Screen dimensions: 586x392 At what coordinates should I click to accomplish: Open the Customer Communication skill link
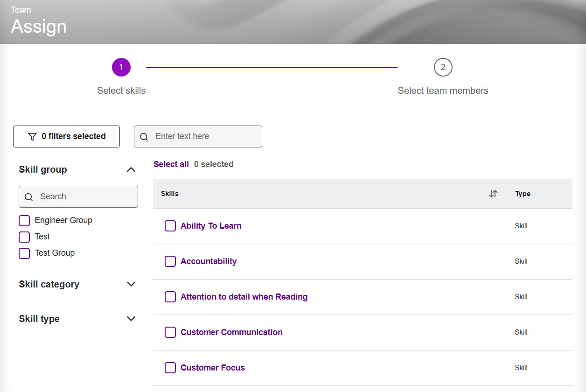click(x=231, y=332)
